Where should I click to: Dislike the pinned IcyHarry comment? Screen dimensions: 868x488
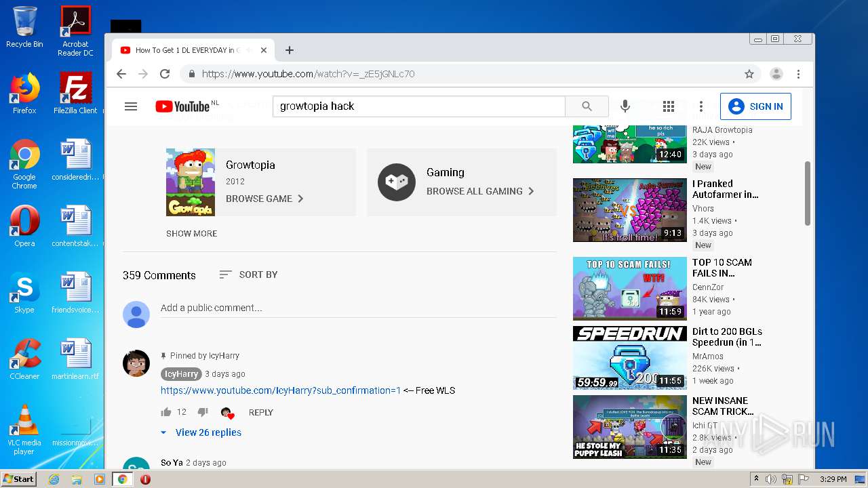202,412
